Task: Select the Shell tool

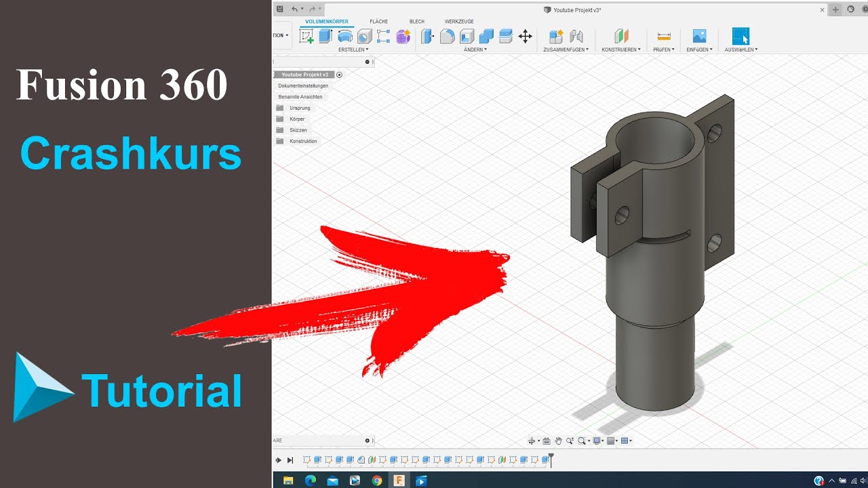Action: 467,37
